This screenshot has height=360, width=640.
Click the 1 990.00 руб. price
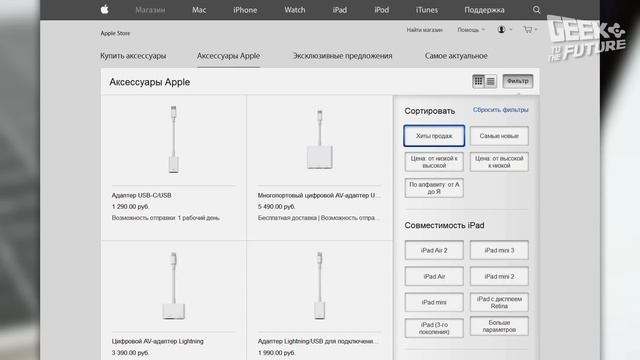(x=276, y=353)
